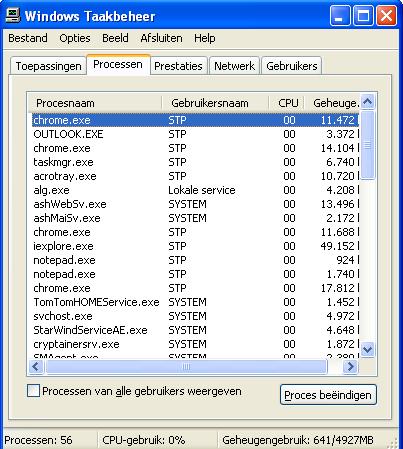Click the Proces beëindigen button

[x=328, y=395]
